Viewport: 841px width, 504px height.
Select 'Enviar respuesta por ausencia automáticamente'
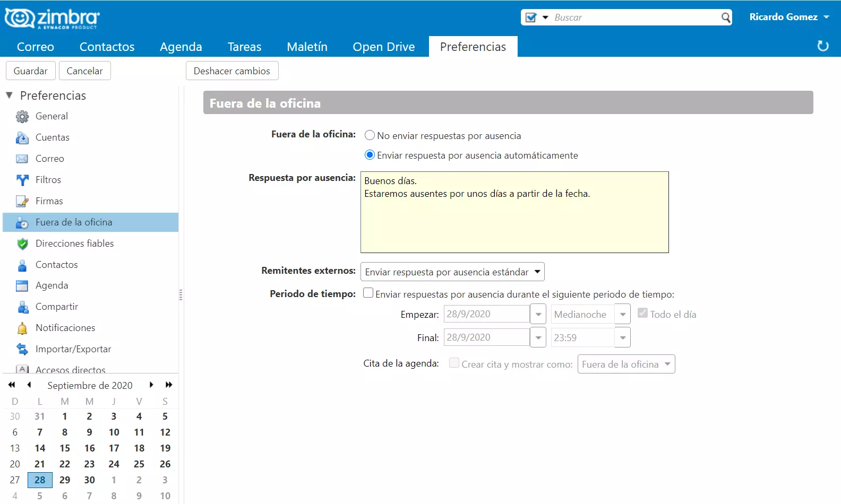(x=370, y=155)
